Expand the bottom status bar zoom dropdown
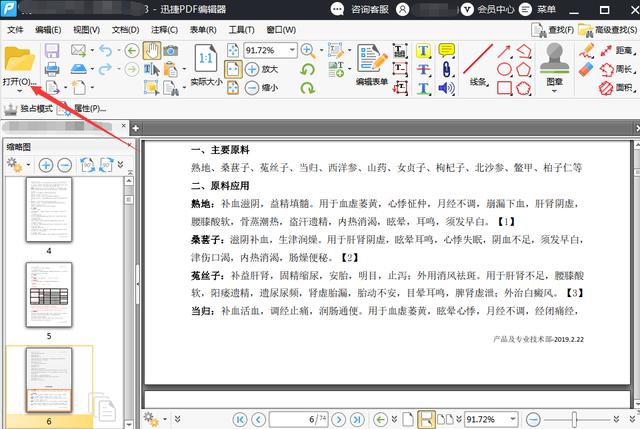The width and height of the screenshot is (640, 429). click(x=512, y=418)
